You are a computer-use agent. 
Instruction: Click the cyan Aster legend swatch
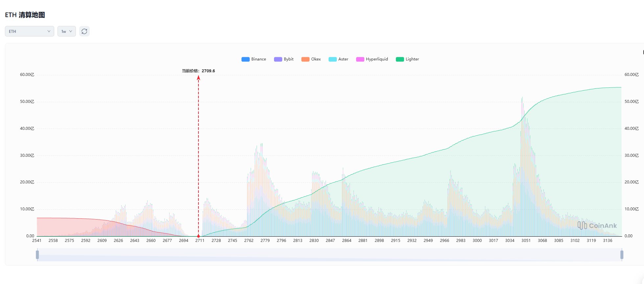333,59
